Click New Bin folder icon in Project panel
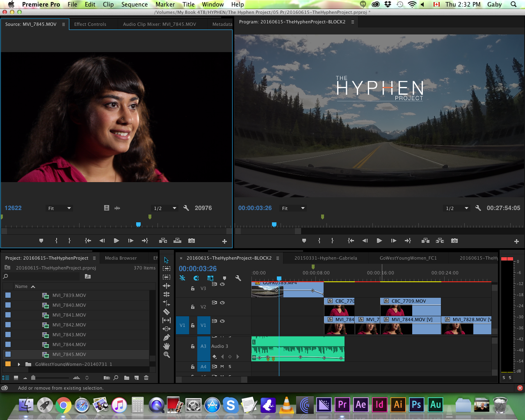This screenshot has height=420, width=525. coord(126,378)
